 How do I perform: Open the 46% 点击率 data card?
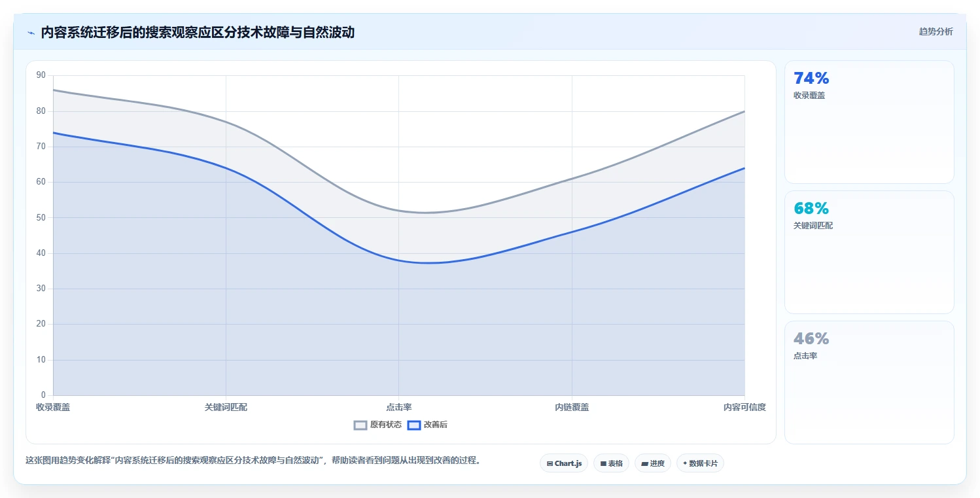click(x=869, y=382)
